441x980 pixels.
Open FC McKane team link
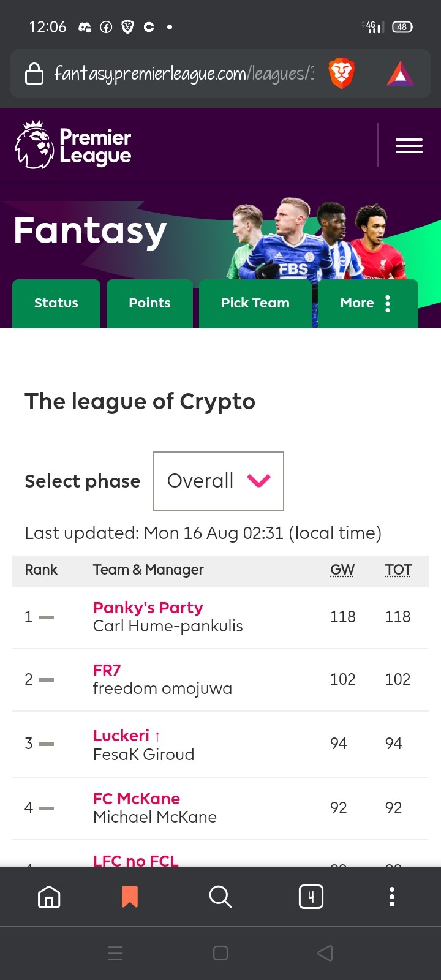[137, 799]
